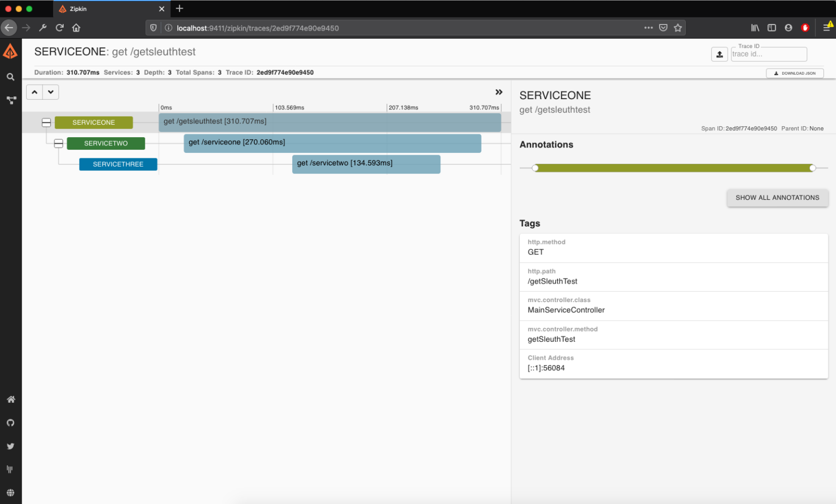Click the trace id input field
This screenshot has height=504, width=836.
point(769,54)
